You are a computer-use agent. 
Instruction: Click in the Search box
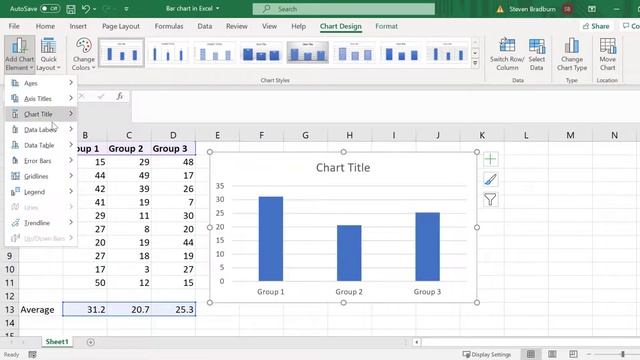(x=344, y=9)
